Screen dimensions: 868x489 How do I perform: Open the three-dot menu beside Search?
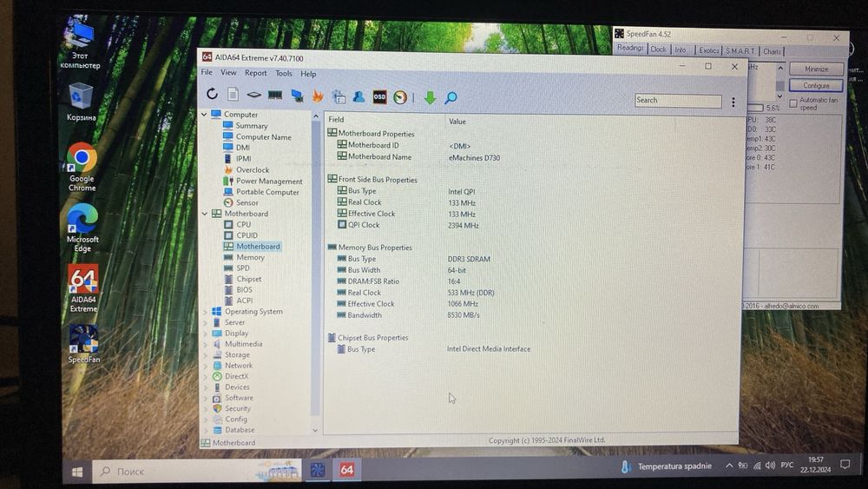[x=733, y=102]
